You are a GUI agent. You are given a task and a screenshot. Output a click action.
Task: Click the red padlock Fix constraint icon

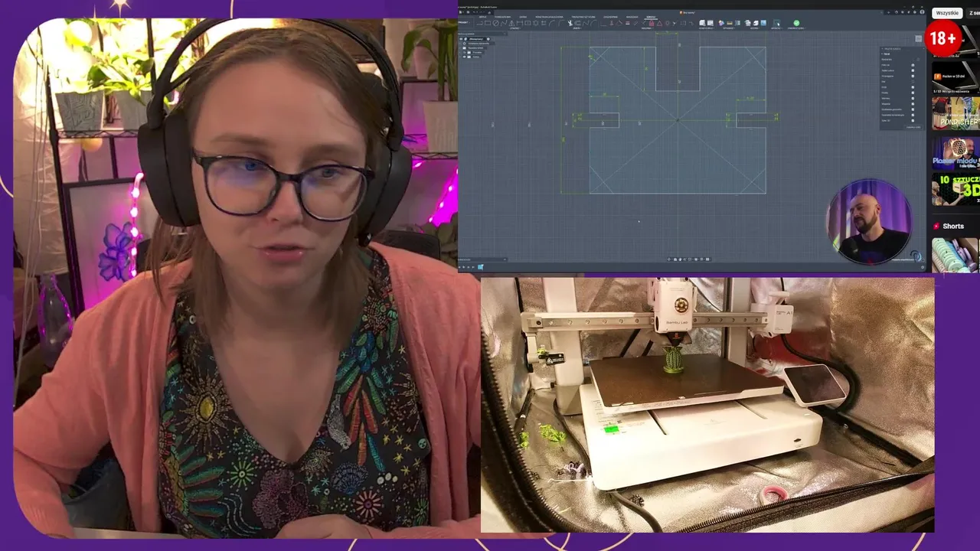pyautogui.click(x=652, y=24)
